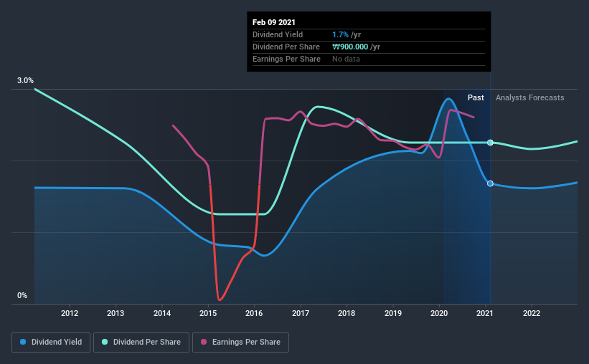Image resolution: width=589 pixels, height=364 pixels.
Task: Click the Past region label
Action: 476,97
